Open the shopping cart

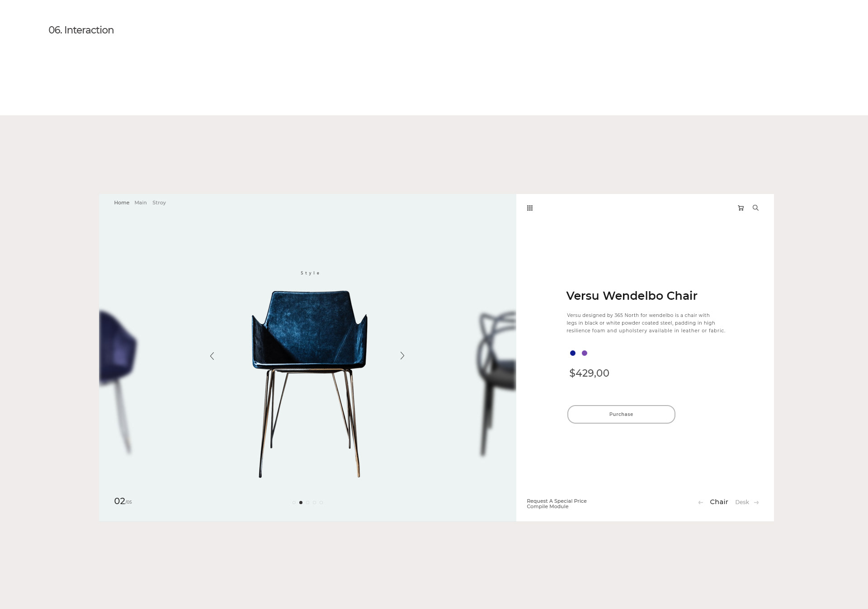point(741,208)
